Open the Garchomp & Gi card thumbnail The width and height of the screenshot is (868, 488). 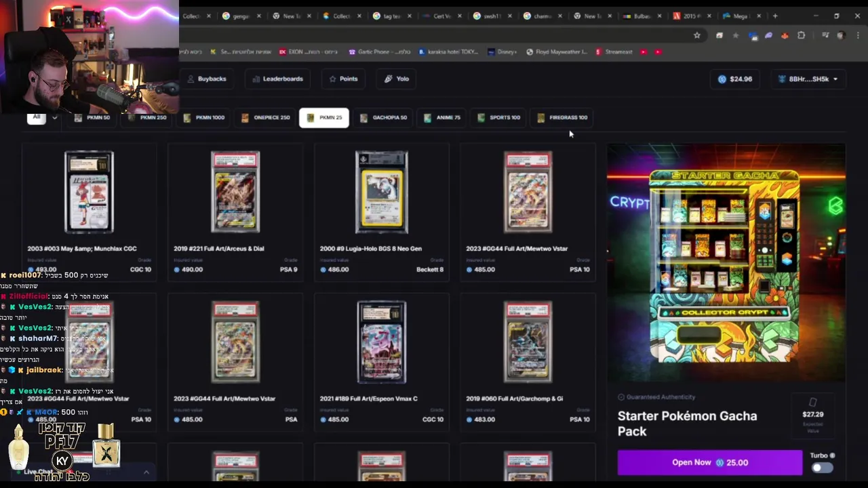click(528, 342)
